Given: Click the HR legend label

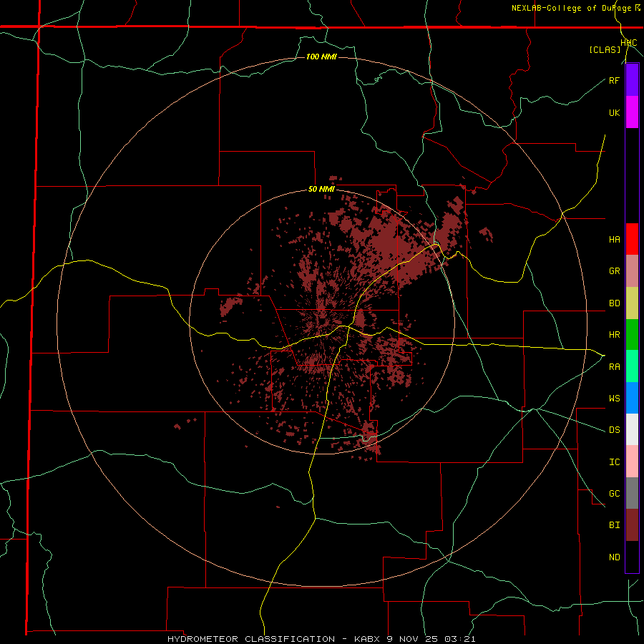Looking at the screenshot, I should [614, 335].
